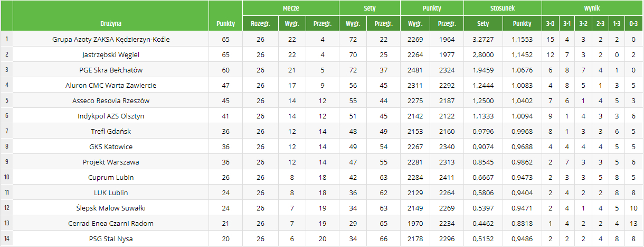Open Indykpol AZS Olsztyn team
This screenshot has height=247, width=644.
111,116
